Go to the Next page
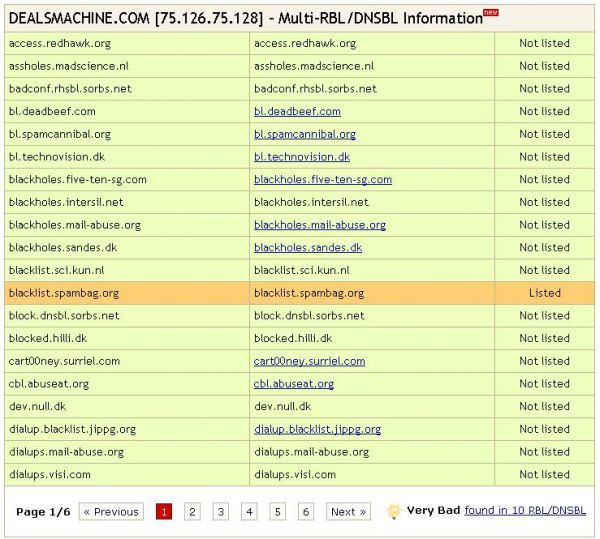 click(348, 512)
